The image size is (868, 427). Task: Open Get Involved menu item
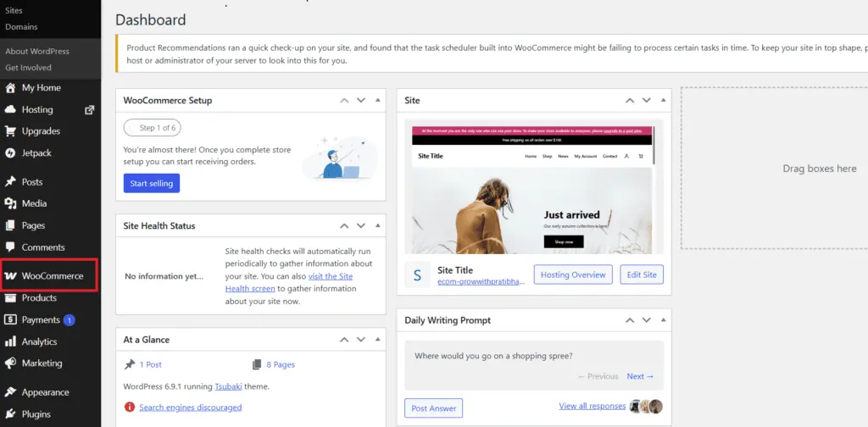point(28,68)
